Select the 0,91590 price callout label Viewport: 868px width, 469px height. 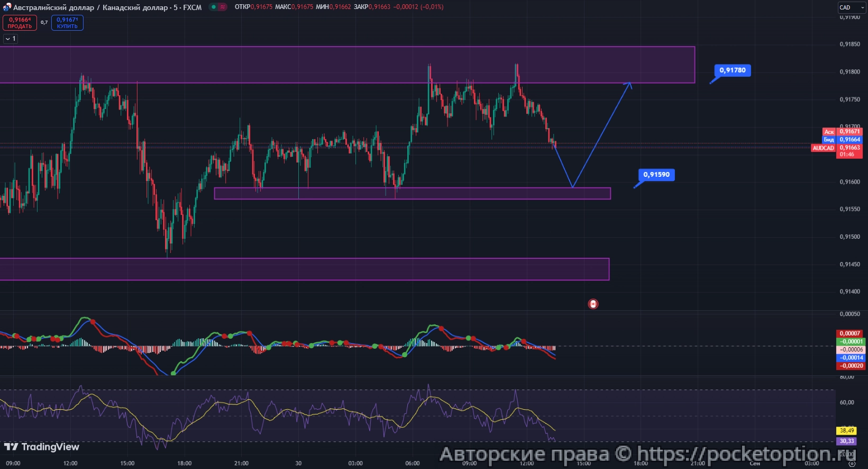pos(656,175)
